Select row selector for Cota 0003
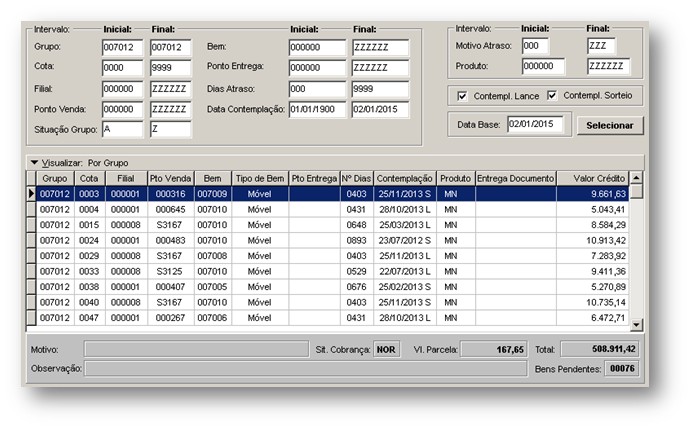Viewport: 691px width, 429px height. coord(31,194)
